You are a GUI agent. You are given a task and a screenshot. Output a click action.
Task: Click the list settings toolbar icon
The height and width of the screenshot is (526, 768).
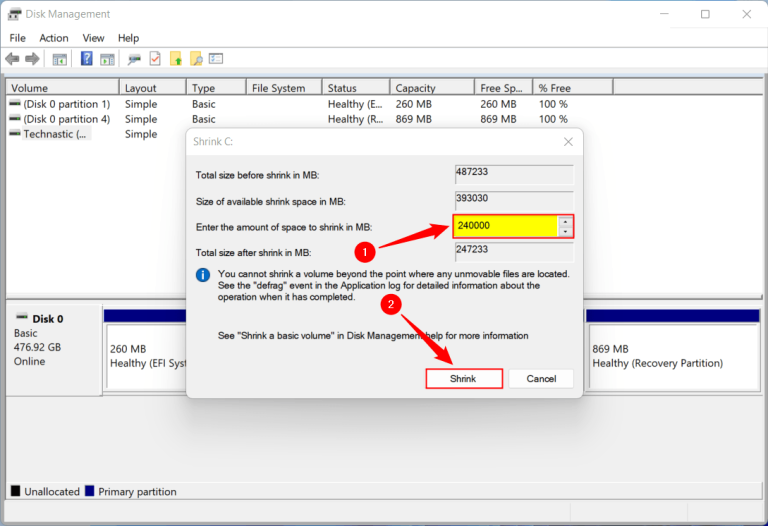[x=216, y=59]
